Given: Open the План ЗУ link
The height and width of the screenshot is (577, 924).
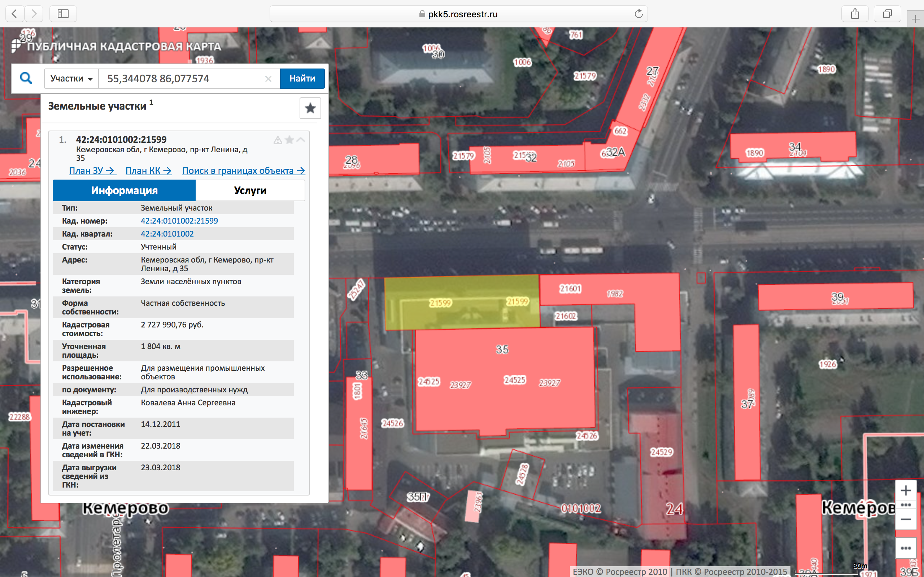Looking at the screenshot, I should point(92,171).
